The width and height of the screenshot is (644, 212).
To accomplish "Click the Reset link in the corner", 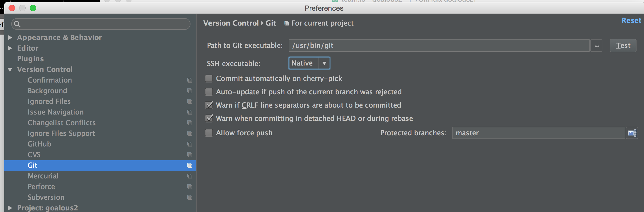I will 631,20.
